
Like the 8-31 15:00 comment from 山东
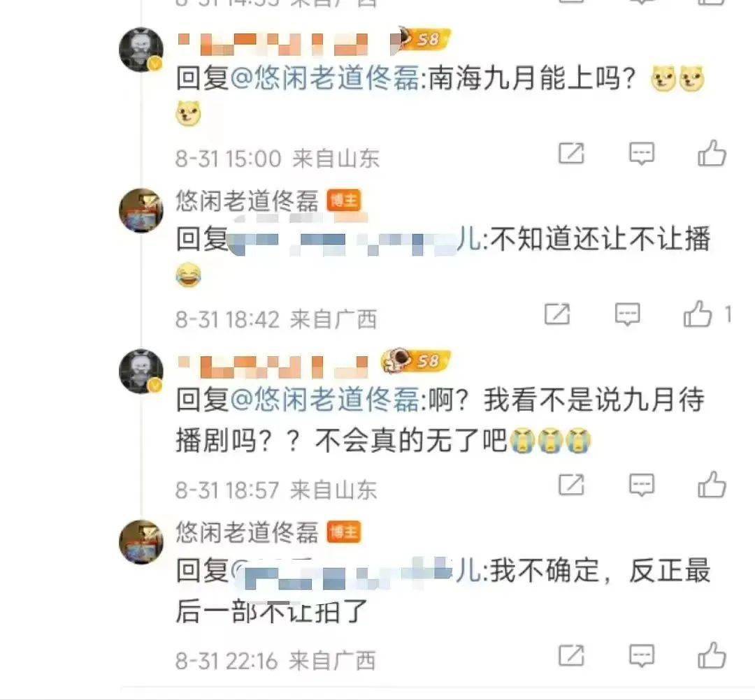[x=712, y=154]
